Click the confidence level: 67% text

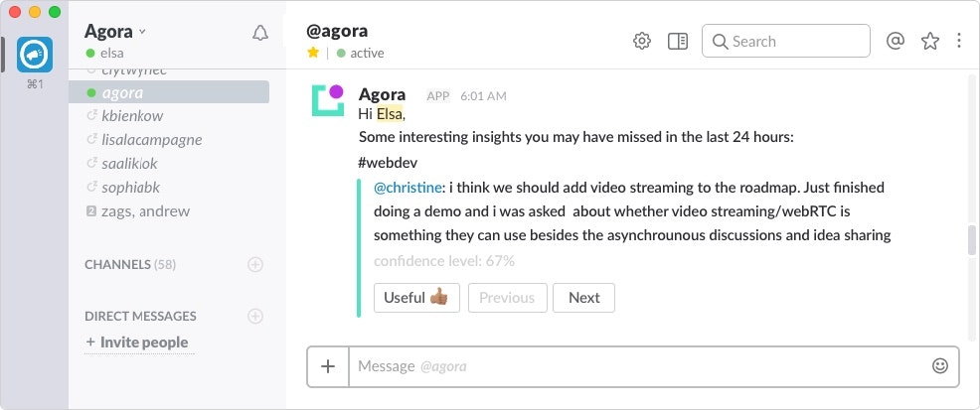444,261
